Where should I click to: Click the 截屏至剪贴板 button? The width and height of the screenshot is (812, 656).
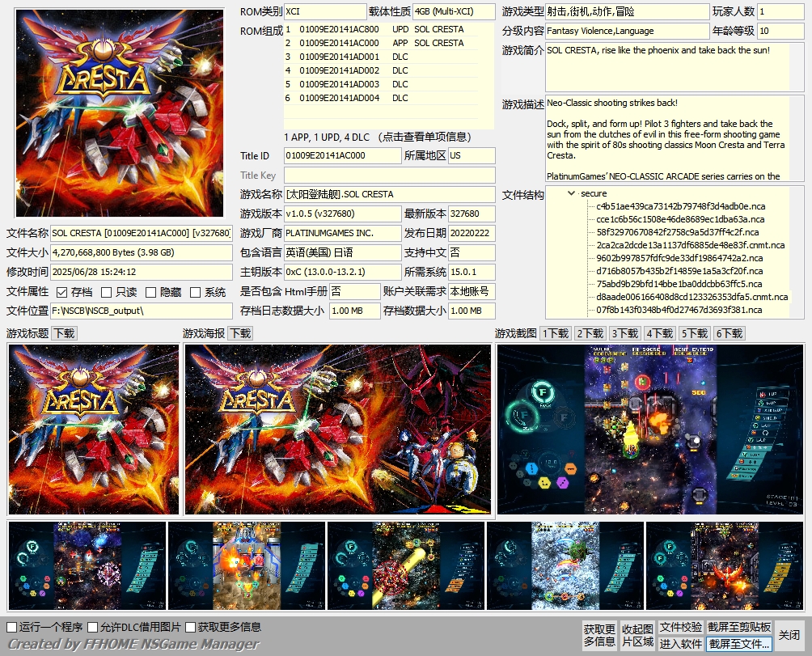(x=739, y=627)
